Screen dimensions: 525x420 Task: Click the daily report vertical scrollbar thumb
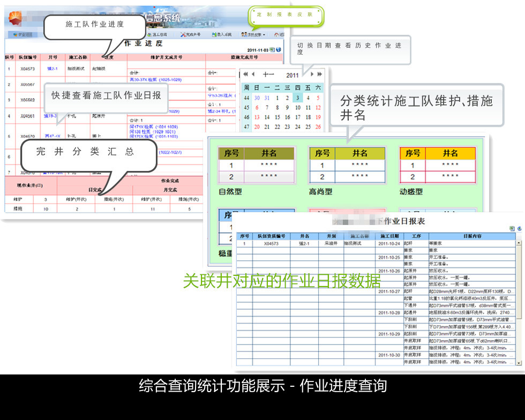(x=519, y=282)
